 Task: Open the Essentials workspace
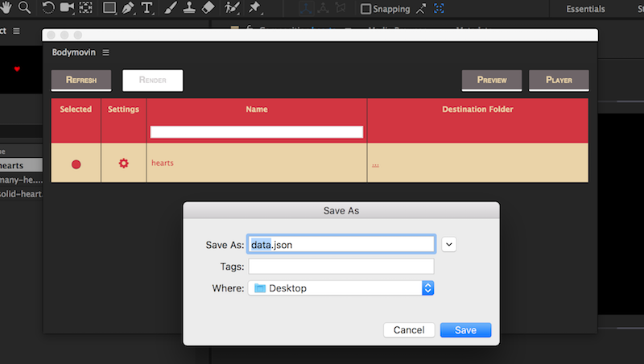[x=585, y=9]
